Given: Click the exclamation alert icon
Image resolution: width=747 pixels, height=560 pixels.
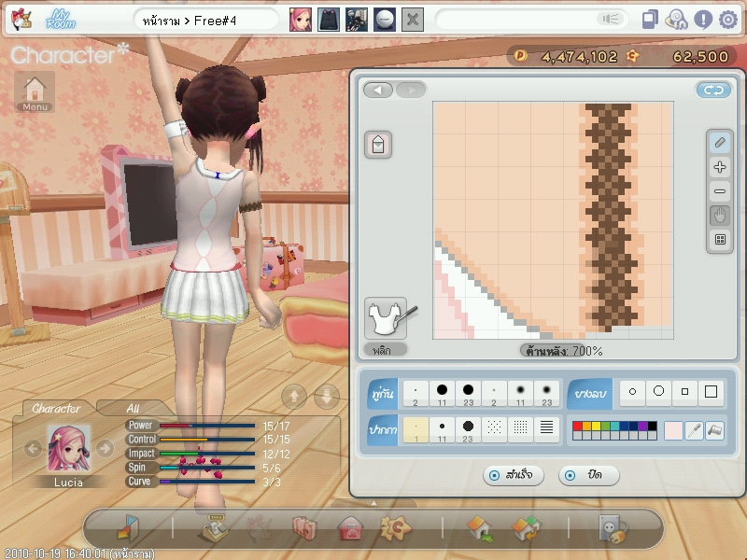Looking at the screenshot, I should click(x=703, y=20).
